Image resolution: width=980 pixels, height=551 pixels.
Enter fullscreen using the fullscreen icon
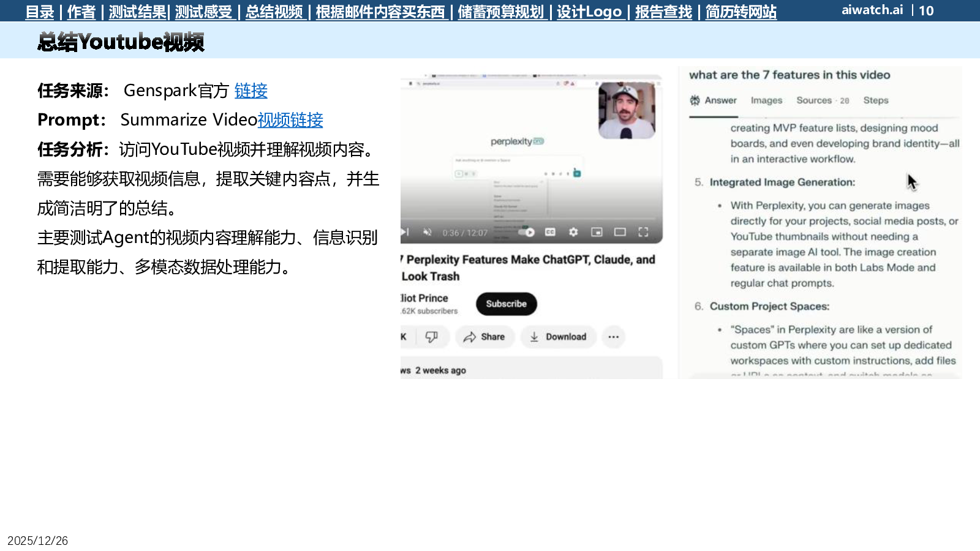click(x=643, y=232)
